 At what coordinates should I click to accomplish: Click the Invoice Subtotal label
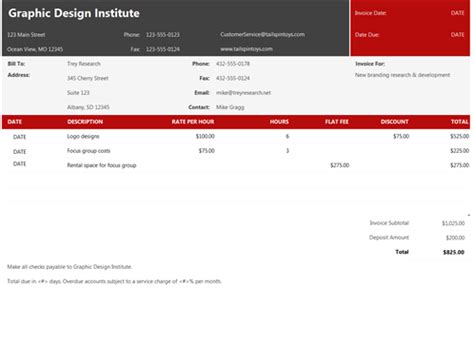point(389,223)
